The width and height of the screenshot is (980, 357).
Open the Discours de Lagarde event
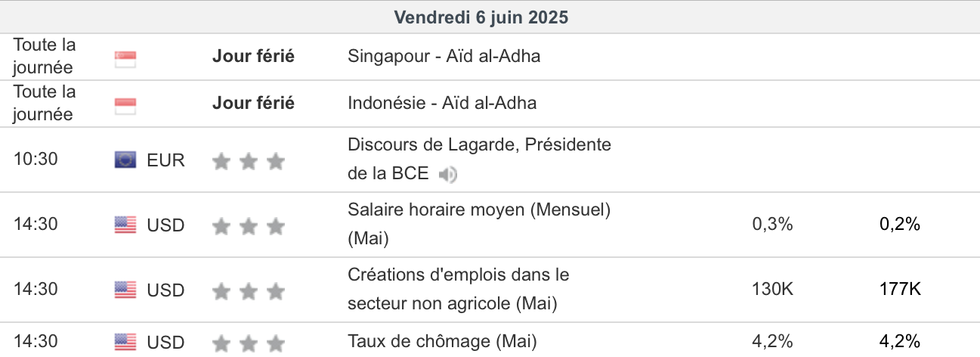[x=479, y=144]
